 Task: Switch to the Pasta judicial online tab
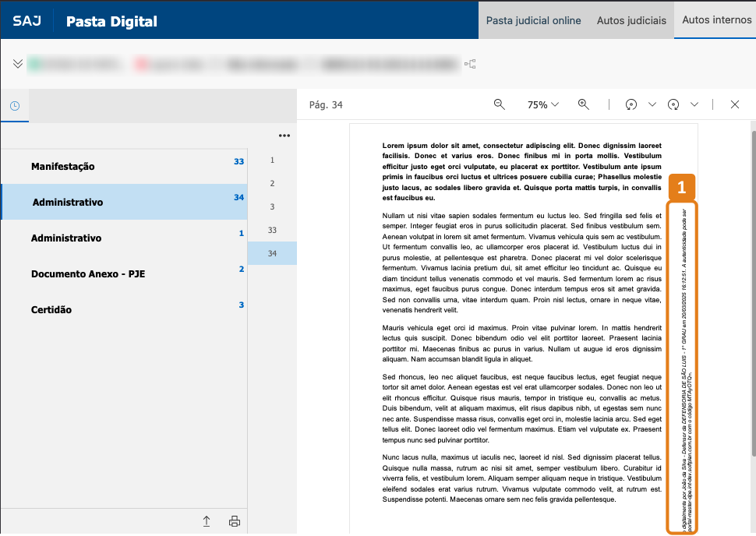tap(533, 21)
